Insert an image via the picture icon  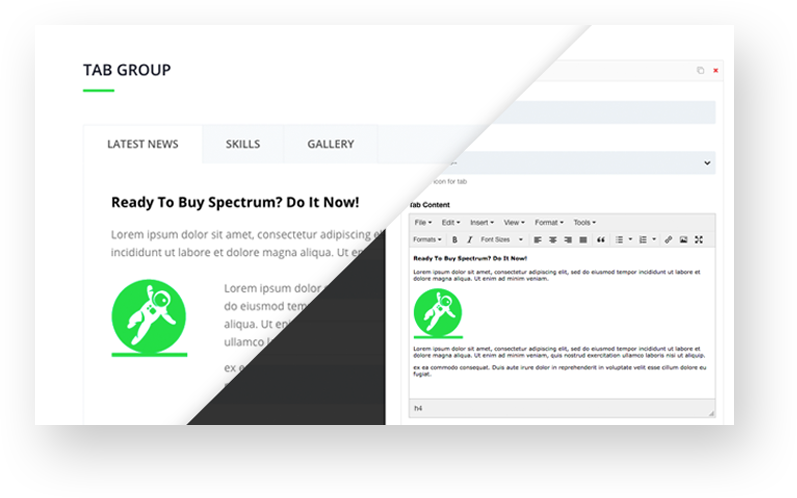coord(684,239)
